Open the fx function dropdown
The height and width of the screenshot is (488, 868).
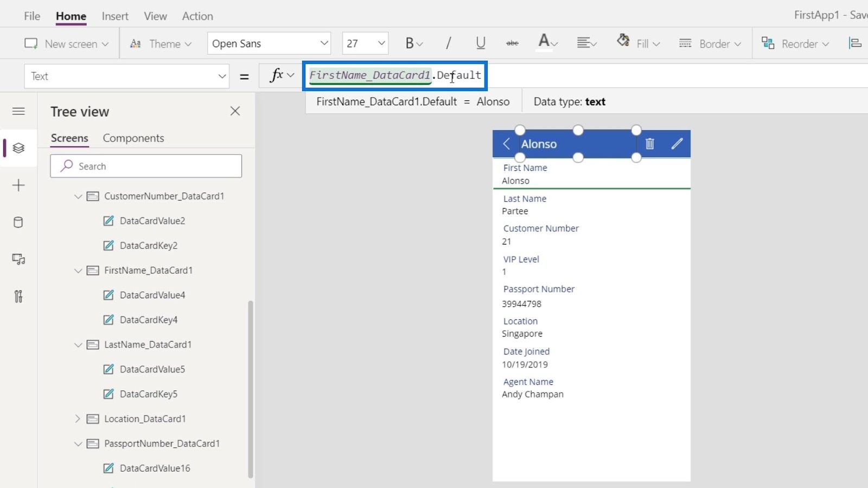[281, 75]
